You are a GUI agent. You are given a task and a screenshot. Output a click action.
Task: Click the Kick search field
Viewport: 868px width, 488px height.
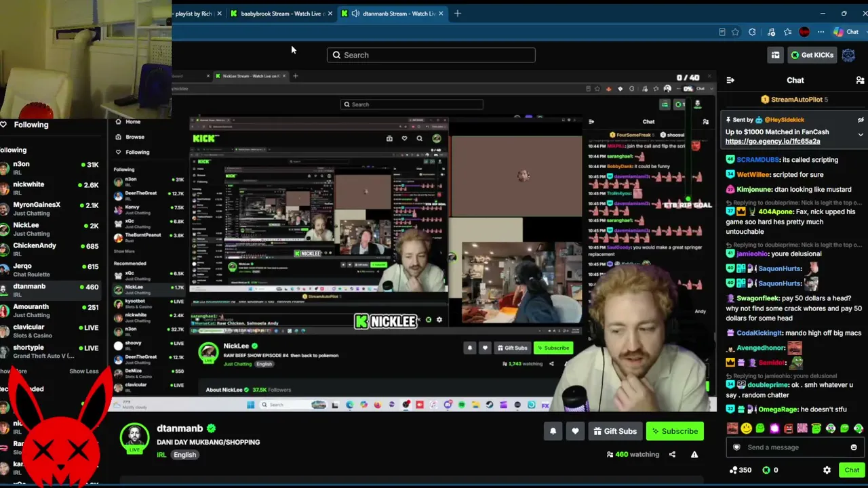(431, 55)
